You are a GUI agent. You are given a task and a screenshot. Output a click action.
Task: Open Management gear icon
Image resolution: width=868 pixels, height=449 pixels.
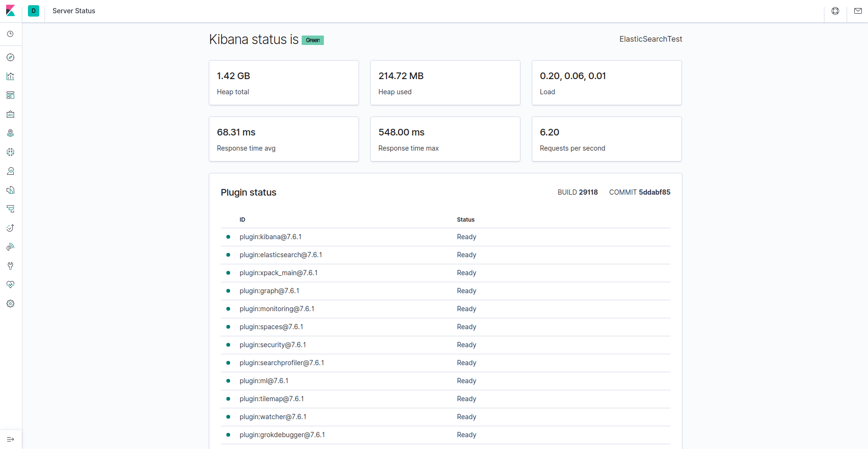[x=10, y=304]
